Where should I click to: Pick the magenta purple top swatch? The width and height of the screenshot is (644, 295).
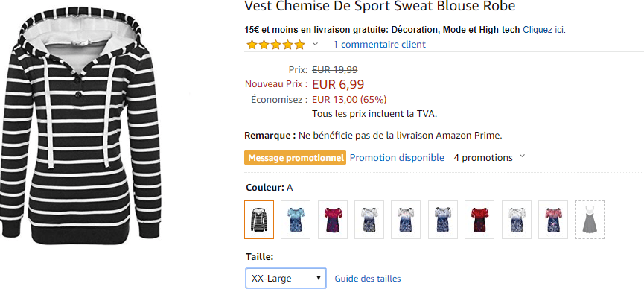pos(333,220)
